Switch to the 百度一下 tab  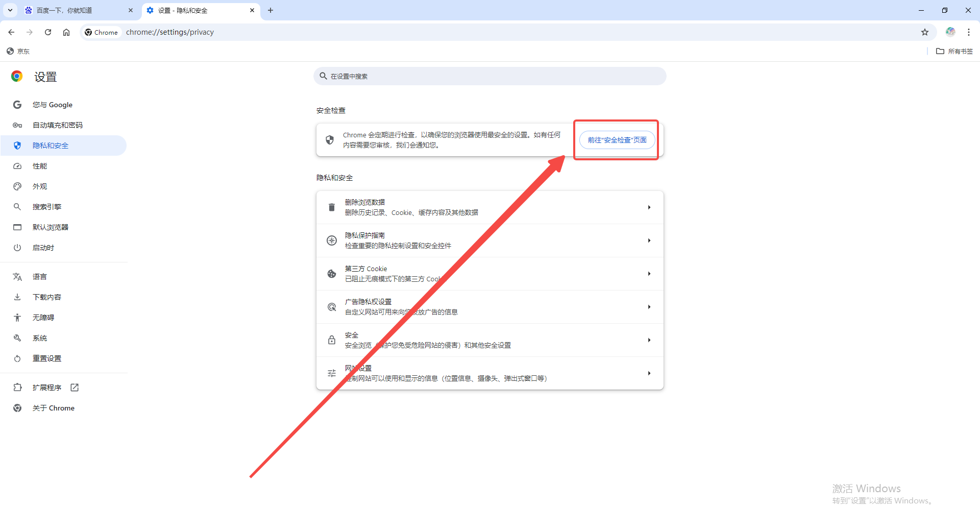(77, 10)
